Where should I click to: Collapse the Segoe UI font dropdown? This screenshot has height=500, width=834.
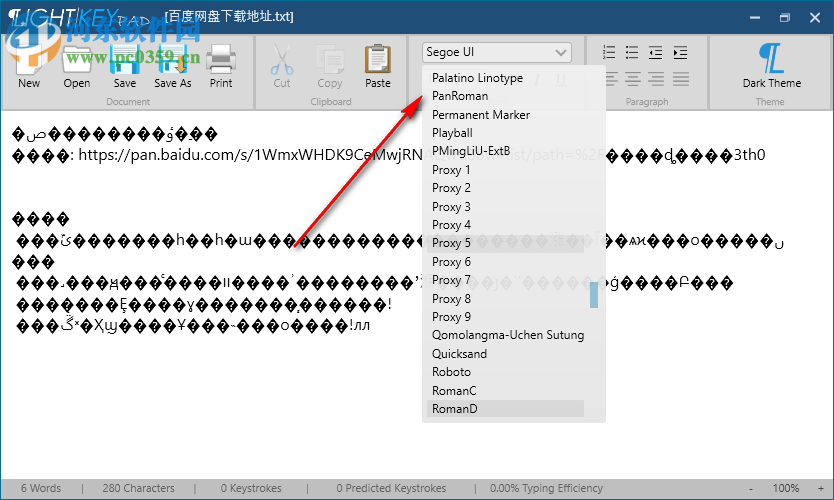[560, 53]
